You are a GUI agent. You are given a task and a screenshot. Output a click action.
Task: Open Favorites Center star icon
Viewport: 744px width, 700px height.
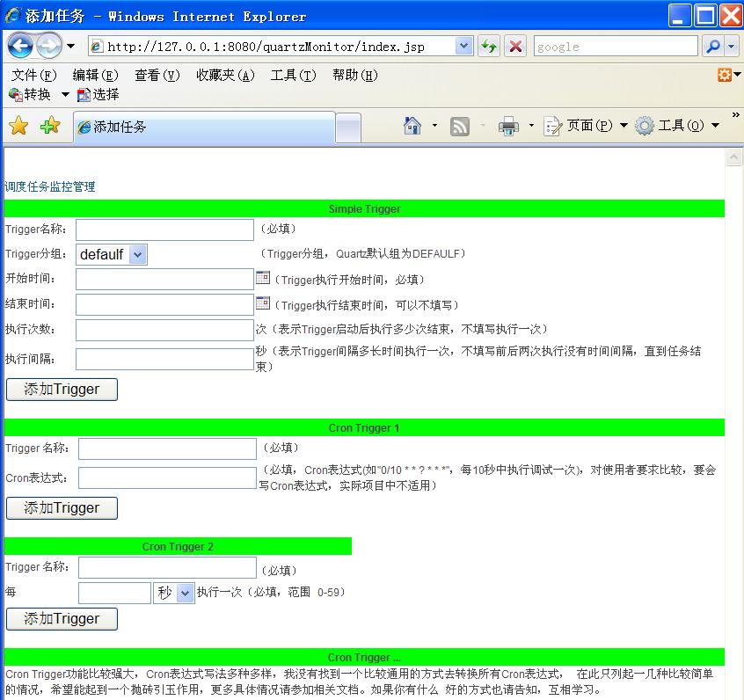(18, 126)
